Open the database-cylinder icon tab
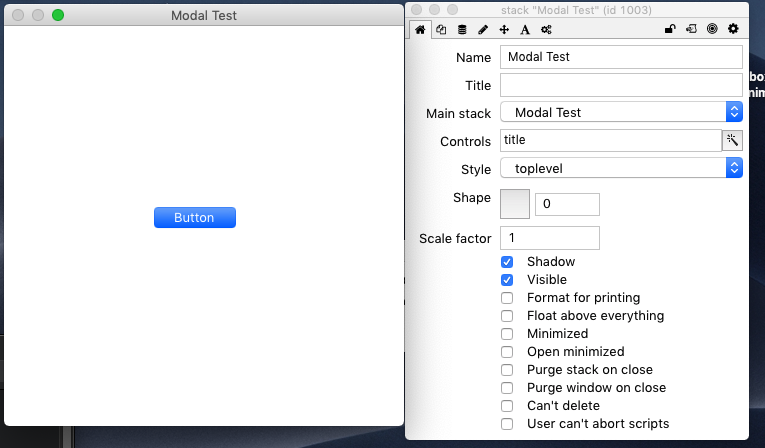The height and width of the screenshot is (448, 765). 461,30
